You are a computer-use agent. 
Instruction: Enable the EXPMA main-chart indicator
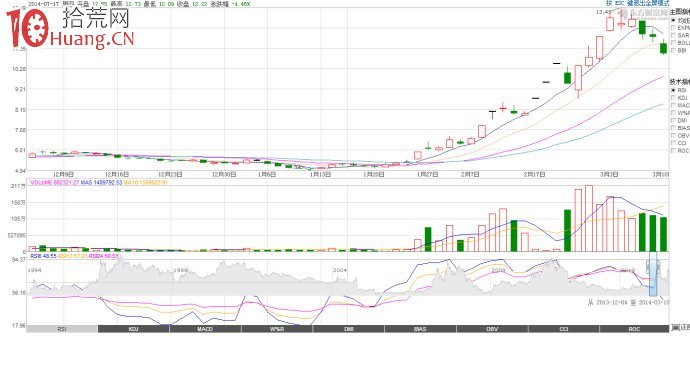click(x=673, y=28)
